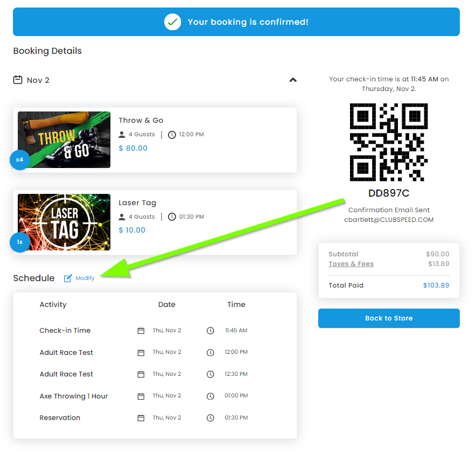Screen dimensions: 476x454
Task: Click the Reservation activity label
Action: (60, 417)
